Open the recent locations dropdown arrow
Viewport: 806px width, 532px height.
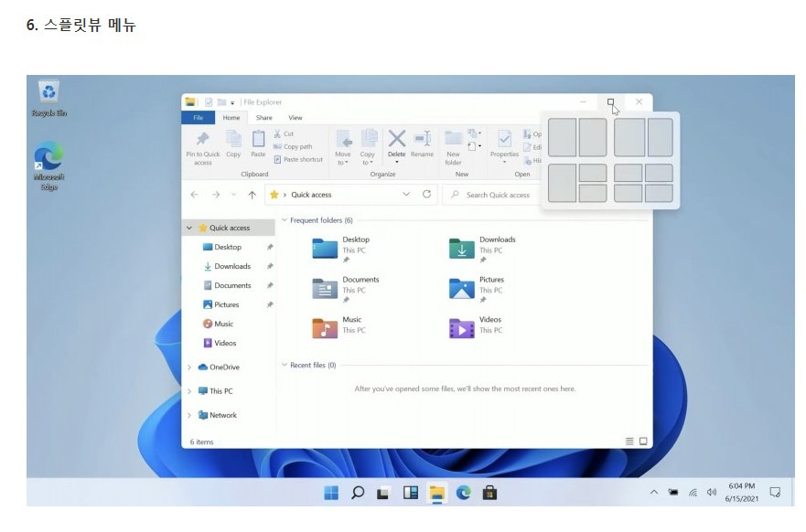point(234,195)
